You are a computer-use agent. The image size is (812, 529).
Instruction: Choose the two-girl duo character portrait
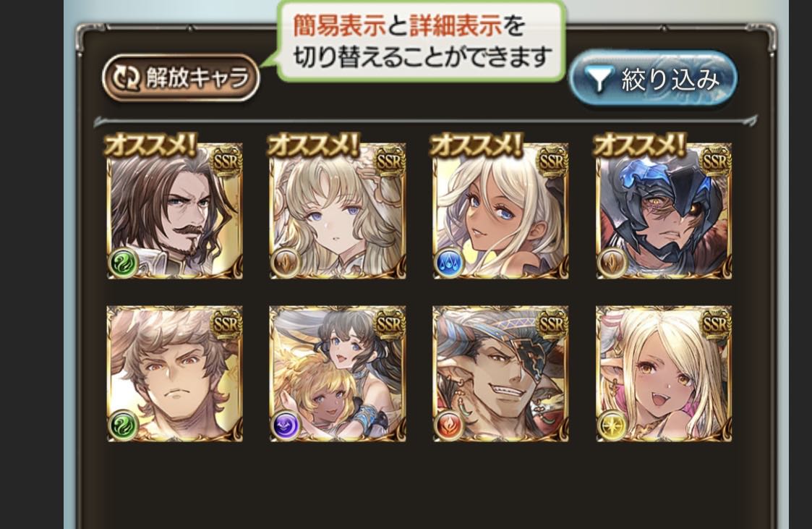click(338, 373)
